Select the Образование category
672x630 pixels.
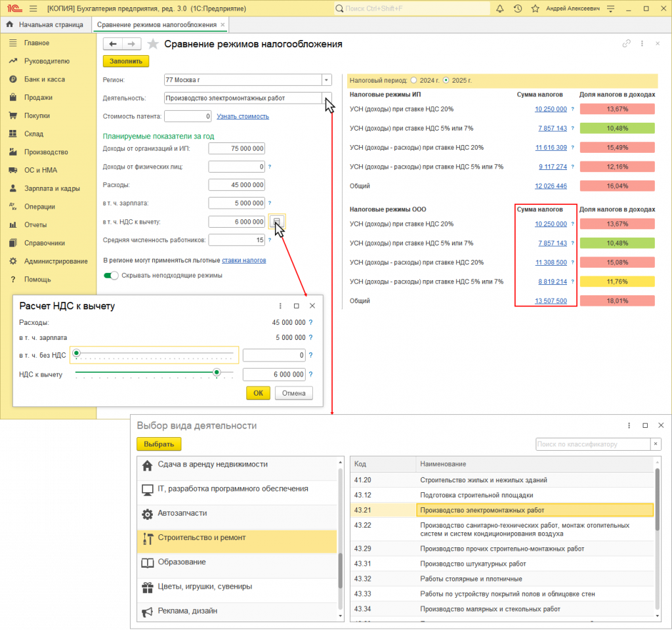tap(237, 565)
